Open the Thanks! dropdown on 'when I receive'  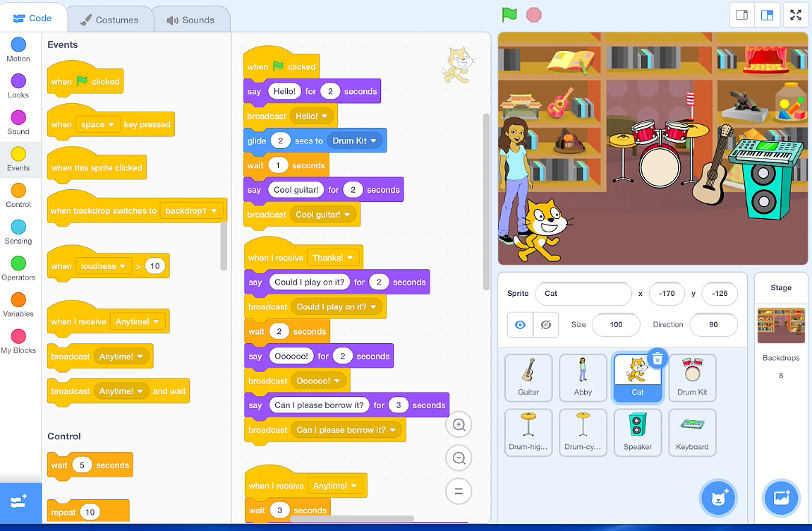coord(332,258)
